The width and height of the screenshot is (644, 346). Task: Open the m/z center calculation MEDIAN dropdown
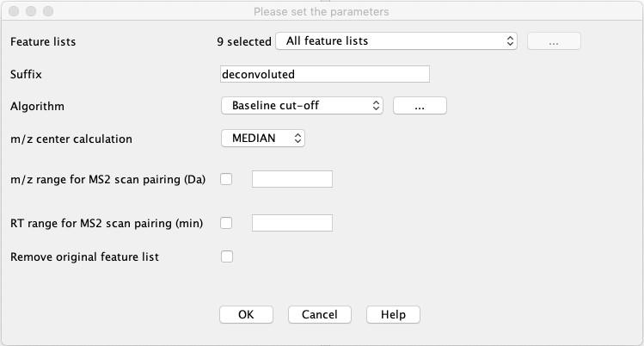pyautogui.click(x=263, y=138)
